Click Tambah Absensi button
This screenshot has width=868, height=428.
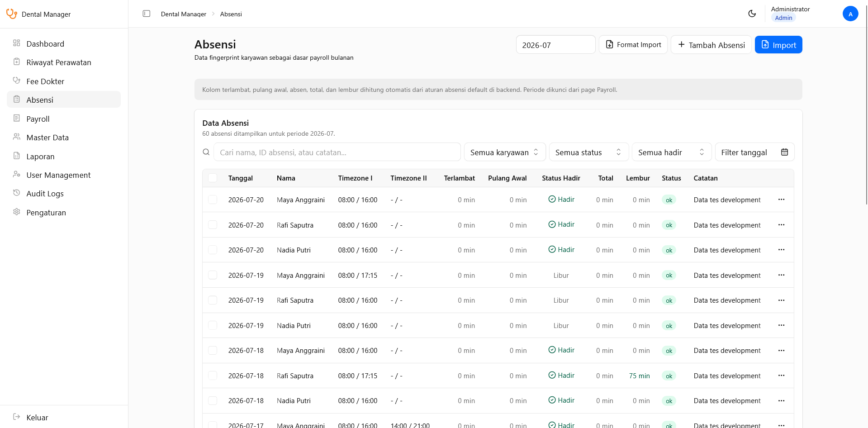click(x=711, y=44)
